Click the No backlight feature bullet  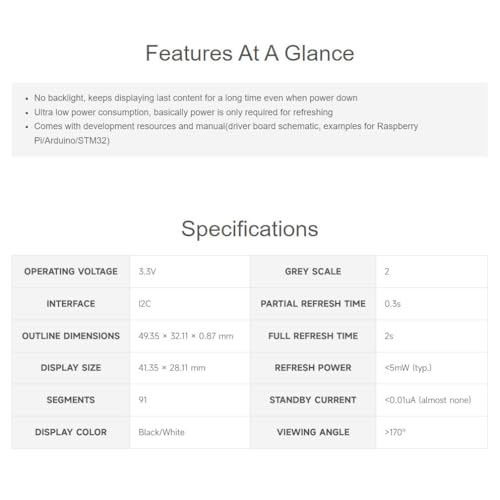196,98
